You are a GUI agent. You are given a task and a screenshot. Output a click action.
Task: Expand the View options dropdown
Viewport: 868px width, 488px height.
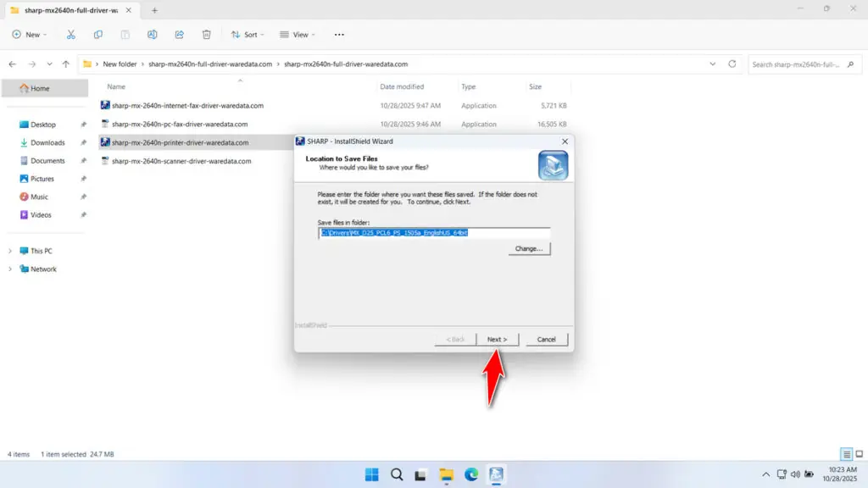coord(298,35)
